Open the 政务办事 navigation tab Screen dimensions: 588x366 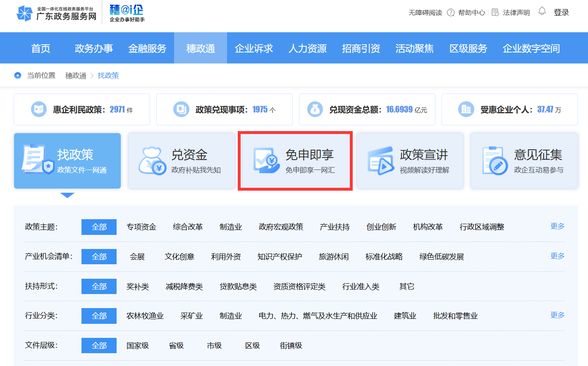pyautogui.click(x=94, y=48)
